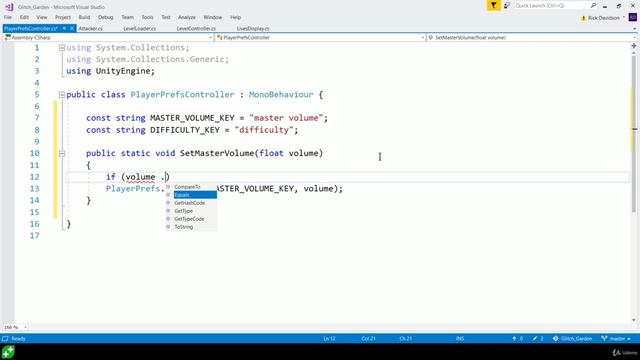Image resolution: width=640 pixels, height=360 pixels.
Task: Click the "Col 21" status bar entry
Action: [368, 338]
